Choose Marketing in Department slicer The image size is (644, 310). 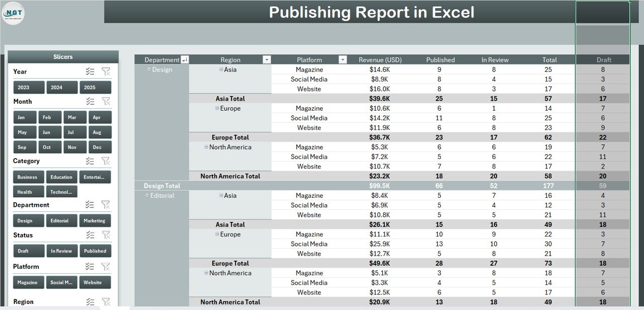pyautogui.click(x=95, y=220)
